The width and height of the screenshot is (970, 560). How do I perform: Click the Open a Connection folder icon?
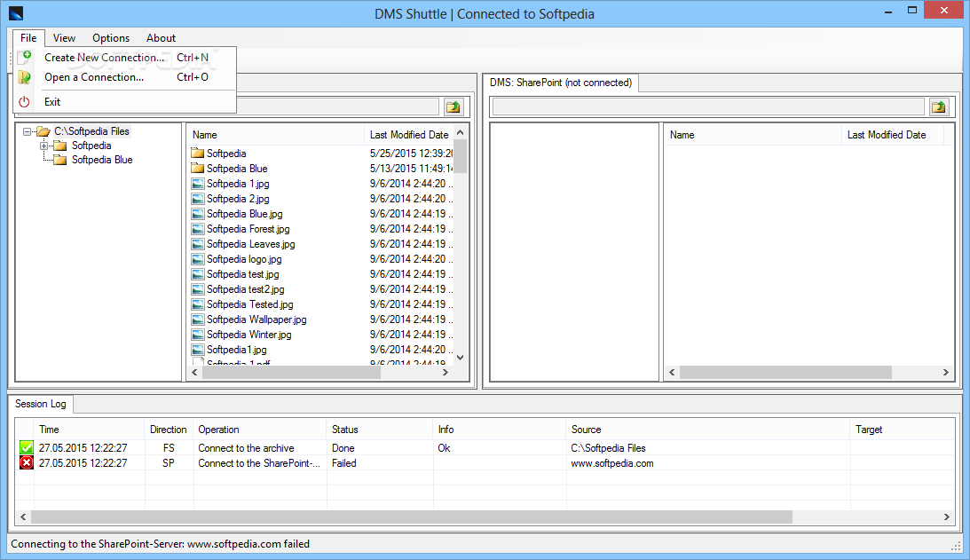tap(24, 77)
